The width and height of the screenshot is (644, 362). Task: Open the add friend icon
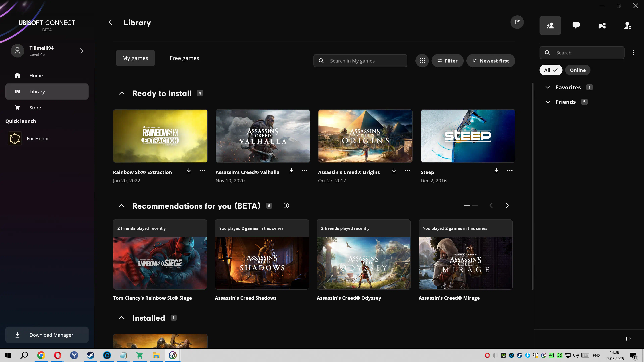pos(628,25)
